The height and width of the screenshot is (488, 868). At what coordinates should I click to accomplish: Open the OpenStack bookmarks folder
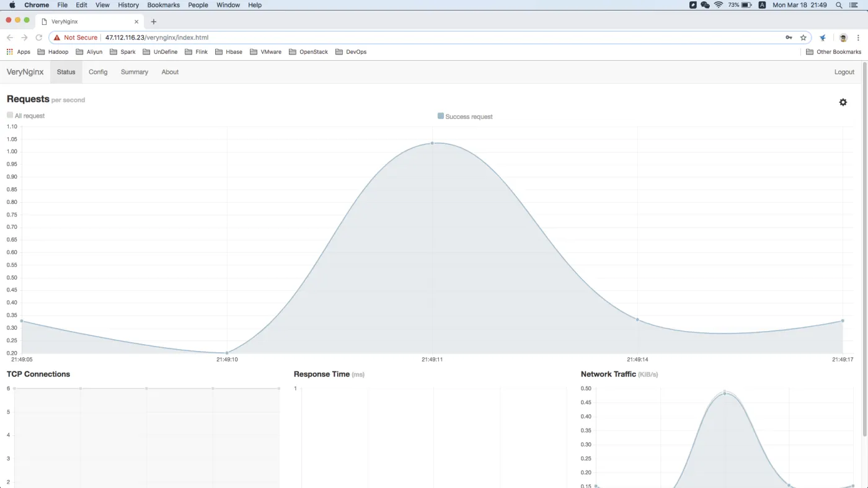coord(308,52)
